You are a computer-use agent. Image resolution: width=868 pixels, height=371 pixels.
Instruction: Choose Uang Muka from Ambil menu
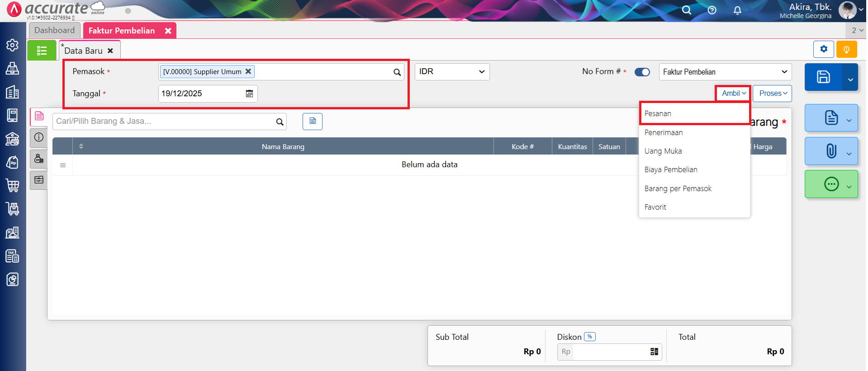(663, 151)
